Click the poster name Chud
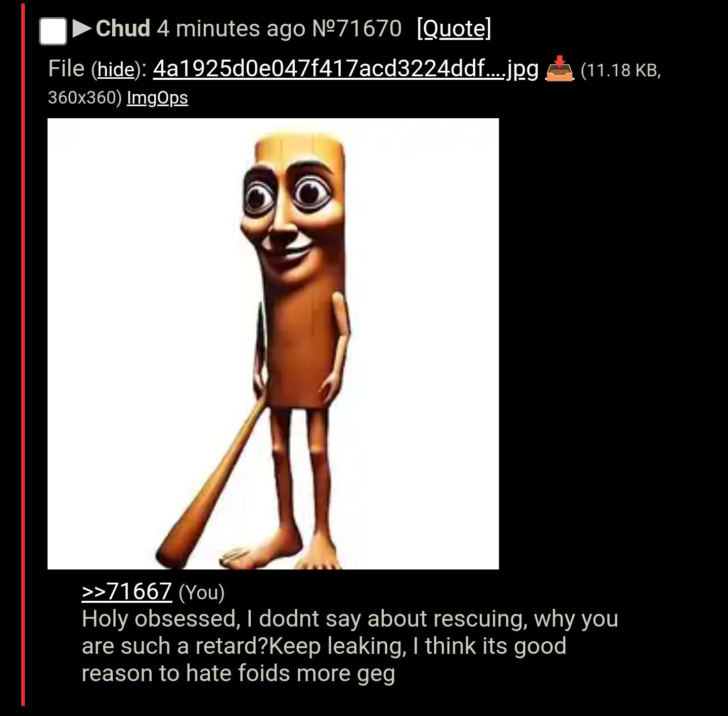 pyautogui.click(x=123, y=28)
